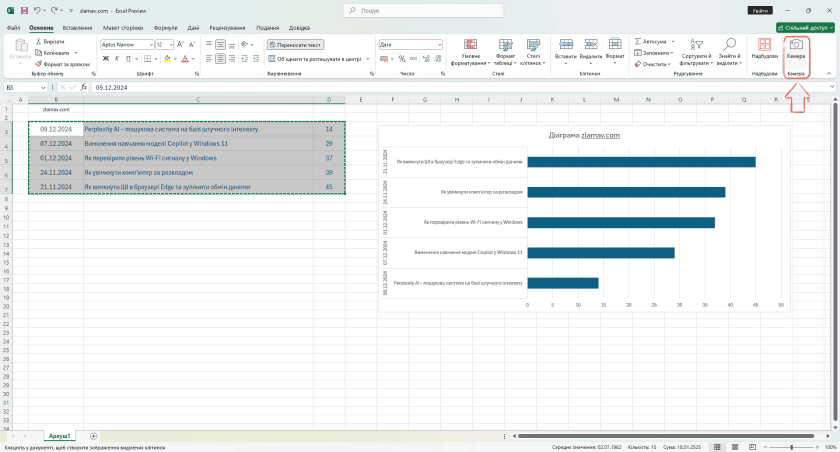Image resolution: width=840 pixels, height=452 pixels.
Task: Open the Надбудови add-ins button
Action: pos(764,49)
